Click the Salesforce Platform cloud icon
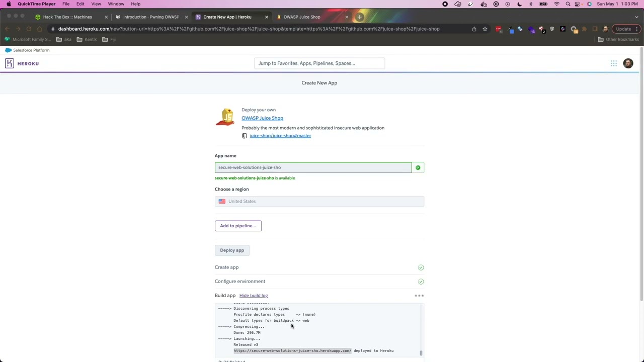 [x=8, y=50]
